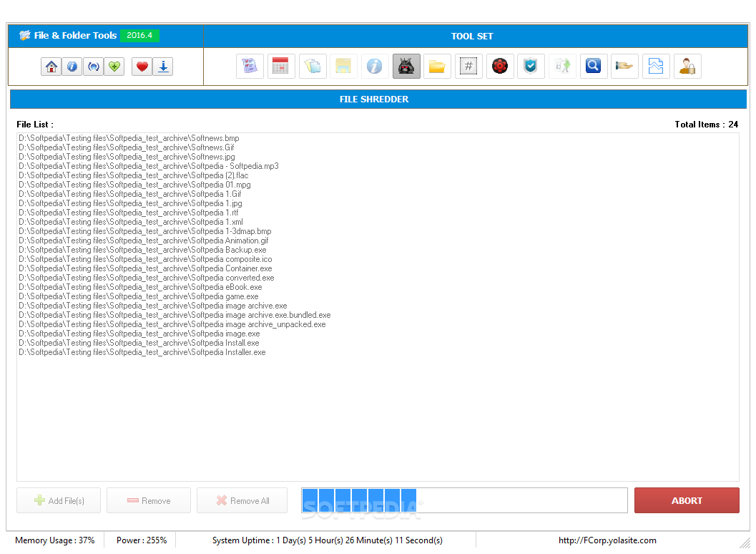
Task: Click the Add File(s) button
Action: click(x=59, y=500)
